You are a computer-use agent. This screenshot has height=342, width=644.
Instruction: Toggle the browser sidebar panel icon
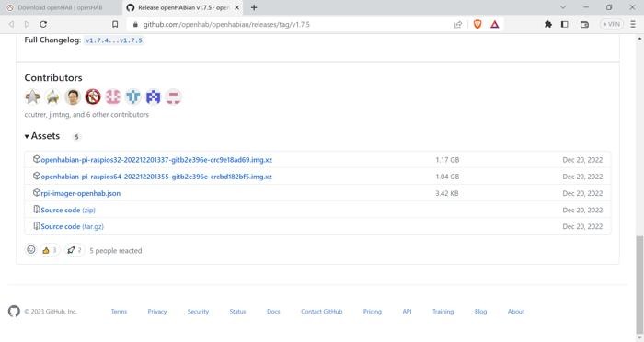pyautogui.click(x=565, y=24)
